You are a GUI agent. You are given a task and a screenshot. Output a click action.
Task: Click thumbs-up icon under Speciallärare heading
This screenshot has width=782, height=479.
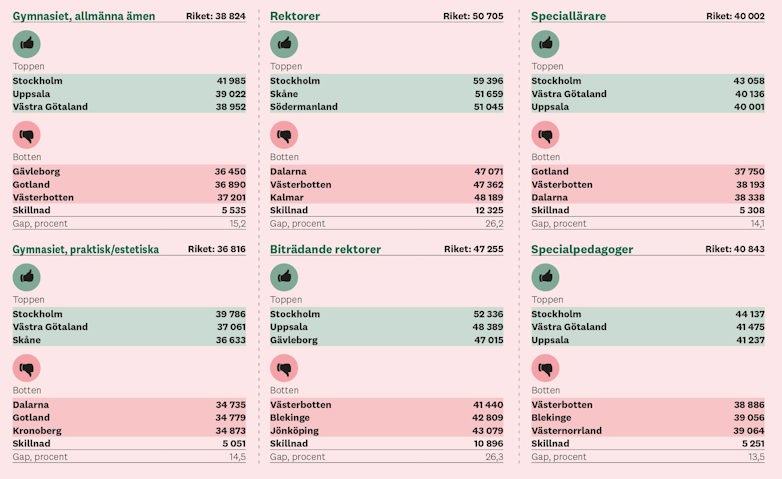coord(545,45)
